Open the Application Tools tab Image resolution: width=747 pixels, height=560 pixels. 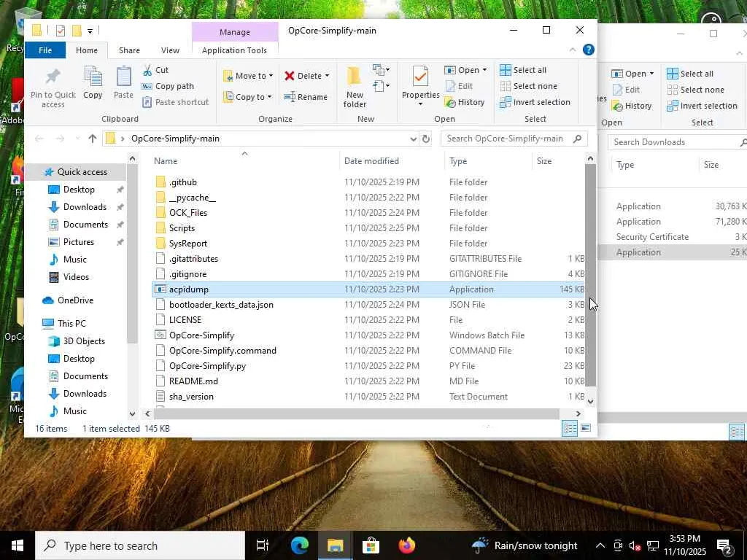(x=234, y=50)
